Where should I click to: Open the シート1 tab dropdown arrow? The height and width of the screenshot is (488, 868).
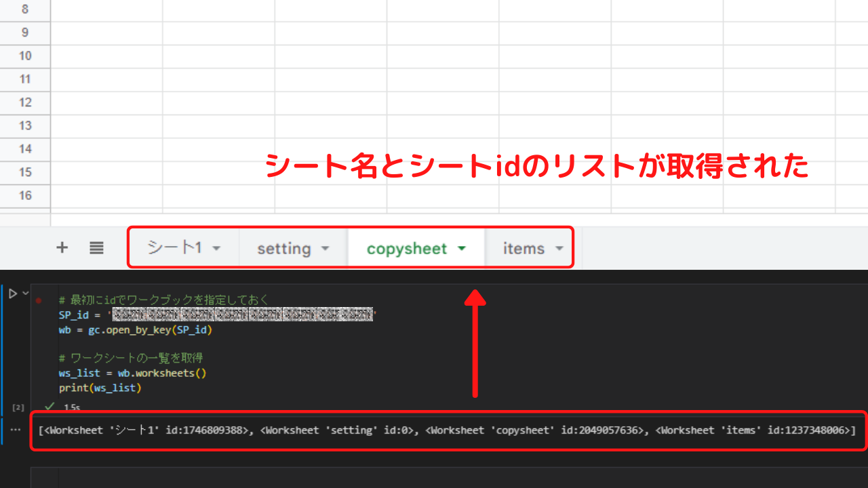coord(216,248)
